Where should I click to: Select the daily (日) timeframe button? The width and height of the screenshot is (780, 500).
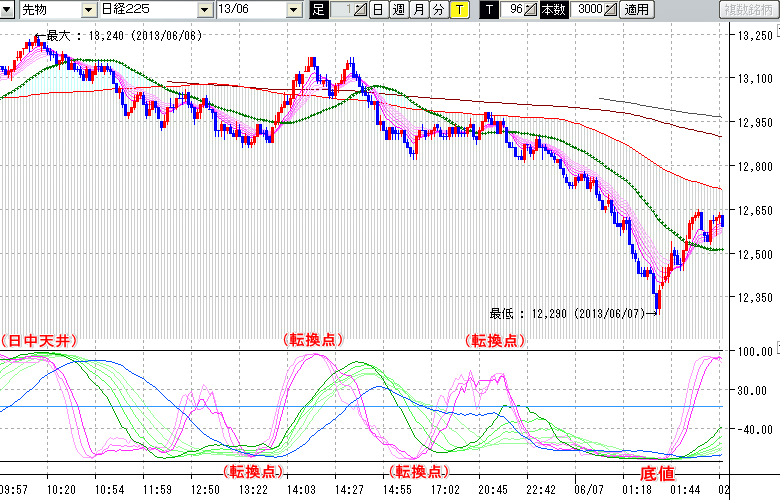[x=377, y=10]
